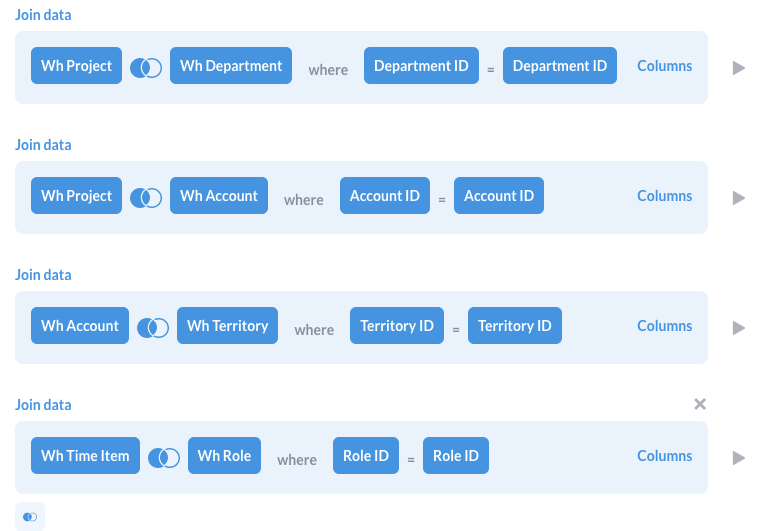Image resolution: width=760 pixels, height=531 pixels.
Task: Click equals operator in Account ID condition
Action: tap(442, 200)
